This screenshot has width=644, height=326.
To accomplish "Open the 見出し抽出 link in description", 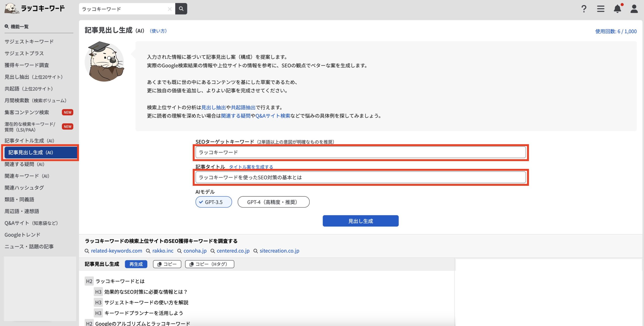I will pos(214,107).
